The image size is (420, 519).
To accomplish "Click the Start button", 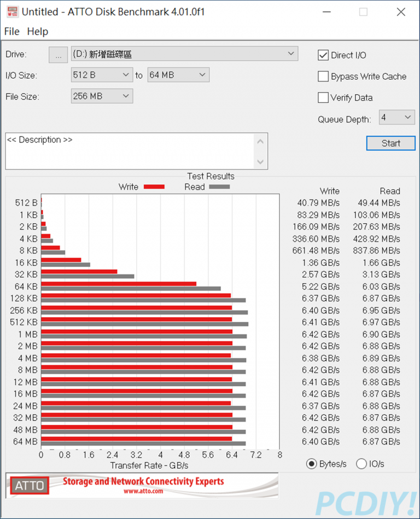I will (391, 143).
